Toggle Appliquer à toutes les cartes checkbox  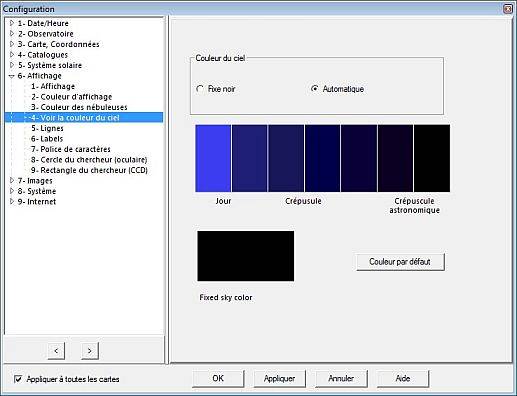coord(18,379)
